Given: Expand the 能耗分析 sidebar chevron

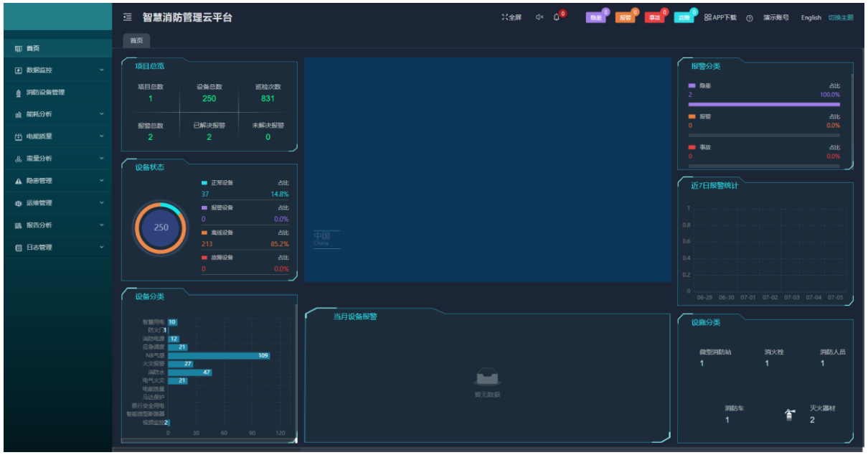Looking at the screenshot, I should point(102,114).
